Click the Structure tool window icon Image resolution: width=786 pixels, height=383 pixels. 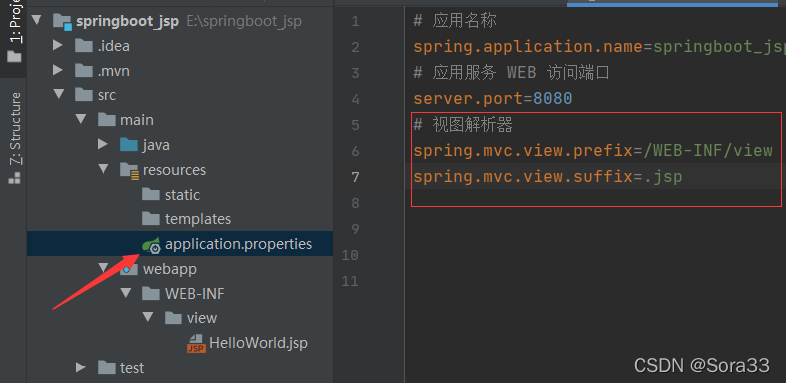coord(14,177)
